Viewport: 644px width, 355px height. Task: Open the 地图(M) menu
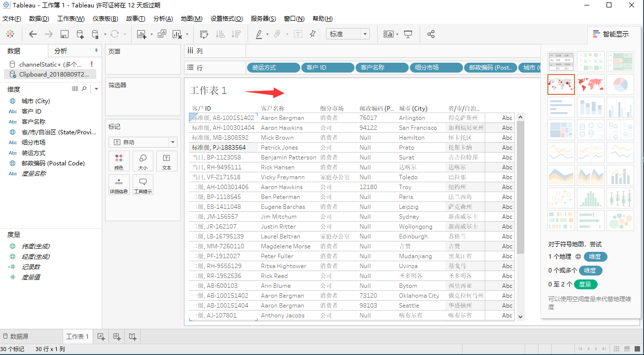coord(191,19)
